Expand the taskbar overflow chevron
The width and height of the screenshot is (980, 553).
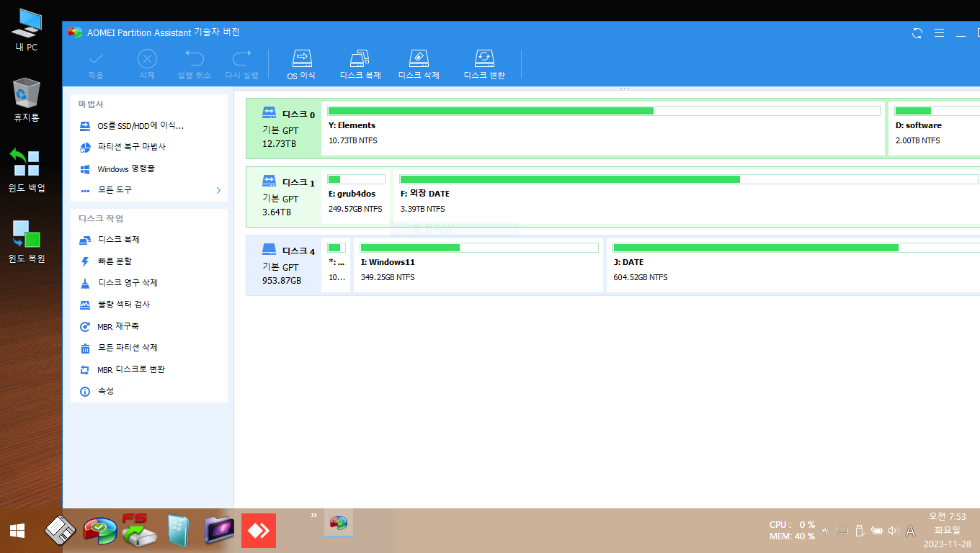(314, 516)
